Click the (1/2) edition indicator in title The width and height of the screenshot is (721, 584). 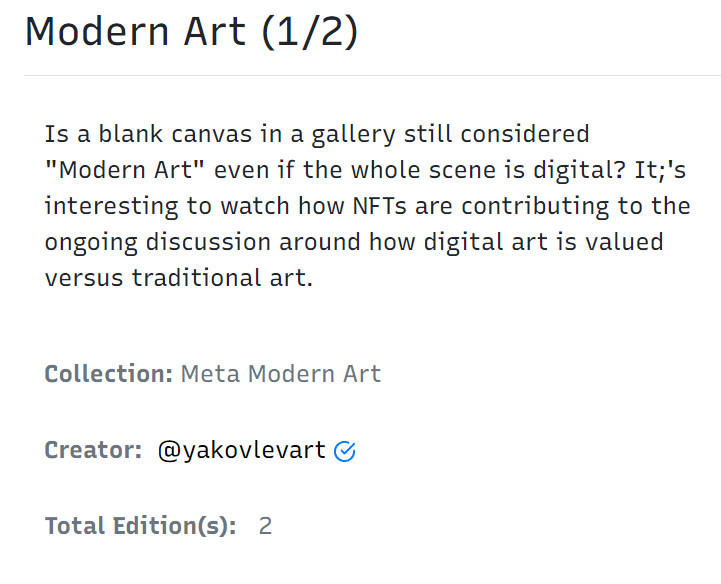point(310,32)
